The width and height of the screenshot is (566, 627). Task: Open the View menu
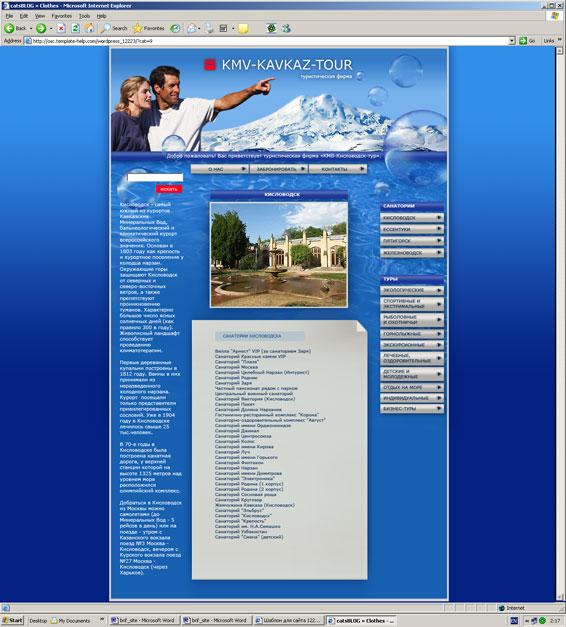coord(40,16)
